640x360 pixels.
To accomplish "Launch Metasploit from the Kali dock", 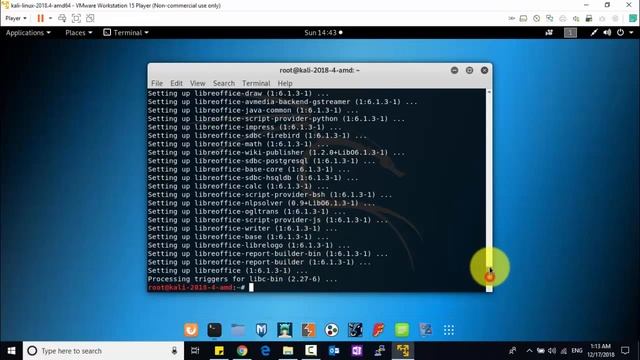I will (261, 330).
